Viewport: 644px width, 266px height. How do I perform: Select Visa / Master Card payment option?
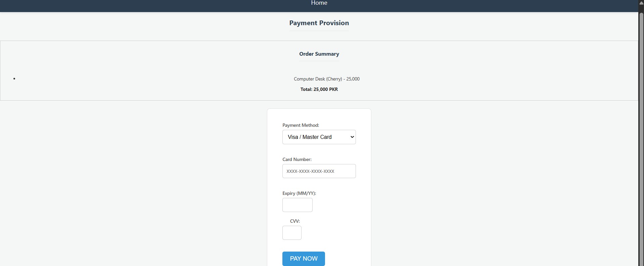[x=319, y=137]
